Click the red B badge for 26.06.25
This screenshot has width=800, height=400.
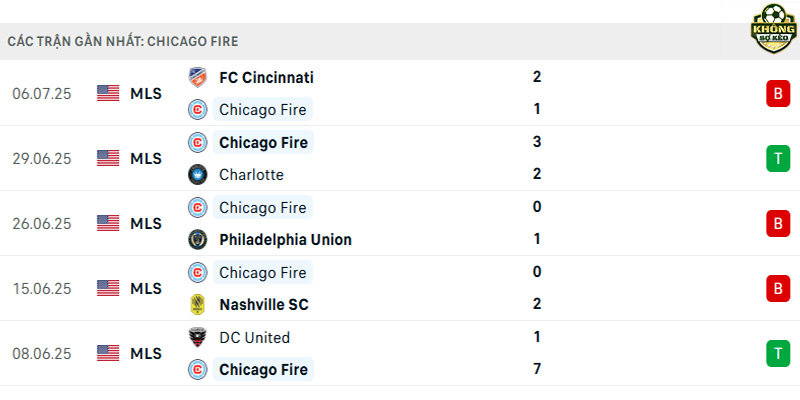point(778,223)
